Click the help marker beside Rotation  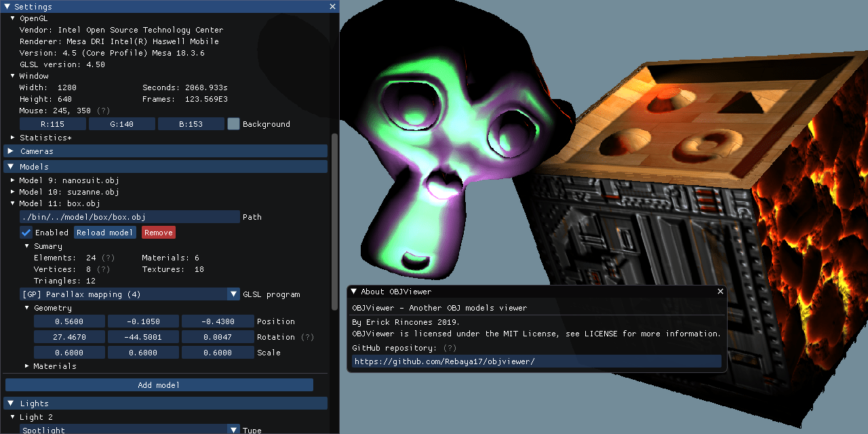[307, 337]
